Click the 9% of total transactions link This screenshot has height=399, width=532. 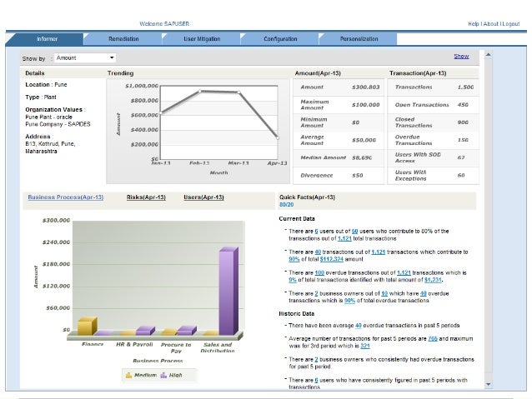pos(293,280)
